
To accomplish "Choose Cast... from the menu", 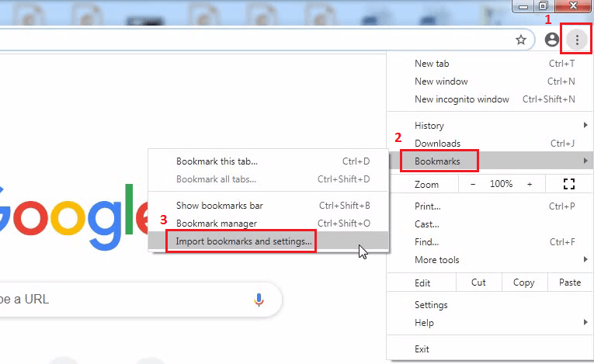I will point(491,224).
